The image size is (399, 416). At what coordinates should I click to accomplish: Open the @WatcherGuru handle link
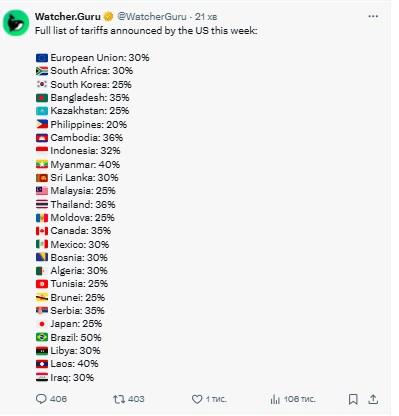pos(152,16)
